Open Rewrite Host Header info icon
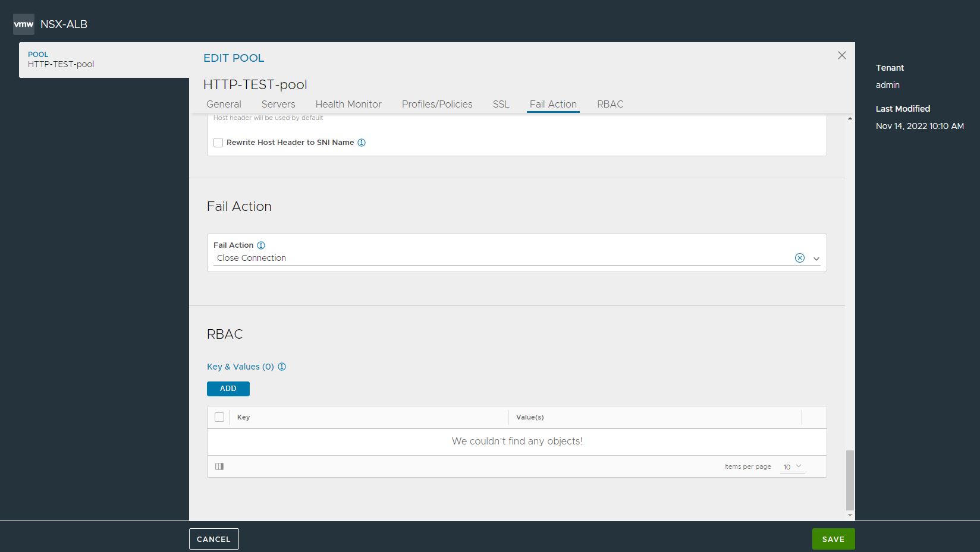980x552 pixels. (362, 143)
